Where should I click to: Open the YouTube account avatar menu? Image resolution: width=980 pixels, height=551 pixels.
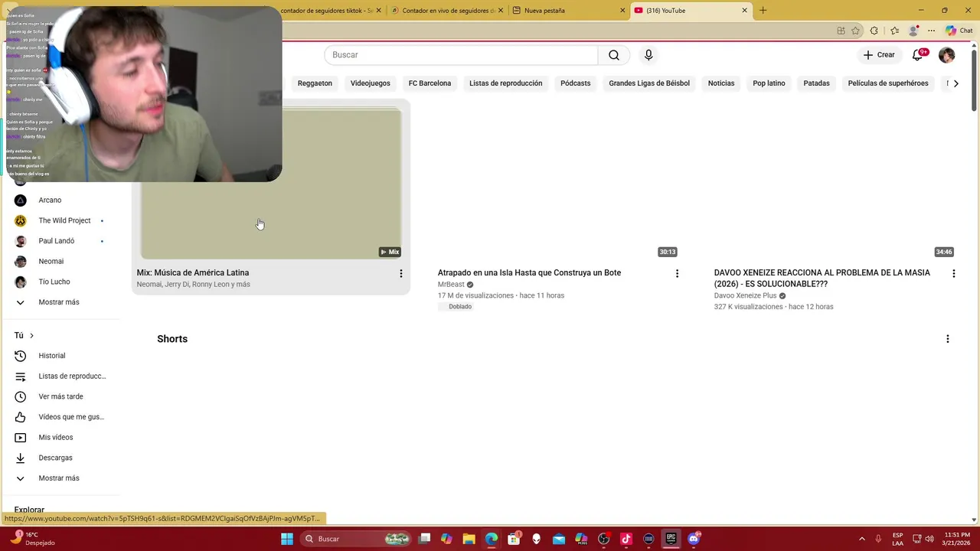[947, 55]
